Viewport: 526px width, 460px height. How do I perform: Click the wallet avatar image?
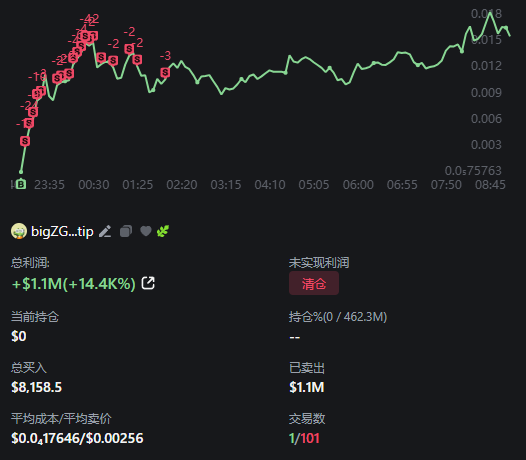[x=19, y=231]
